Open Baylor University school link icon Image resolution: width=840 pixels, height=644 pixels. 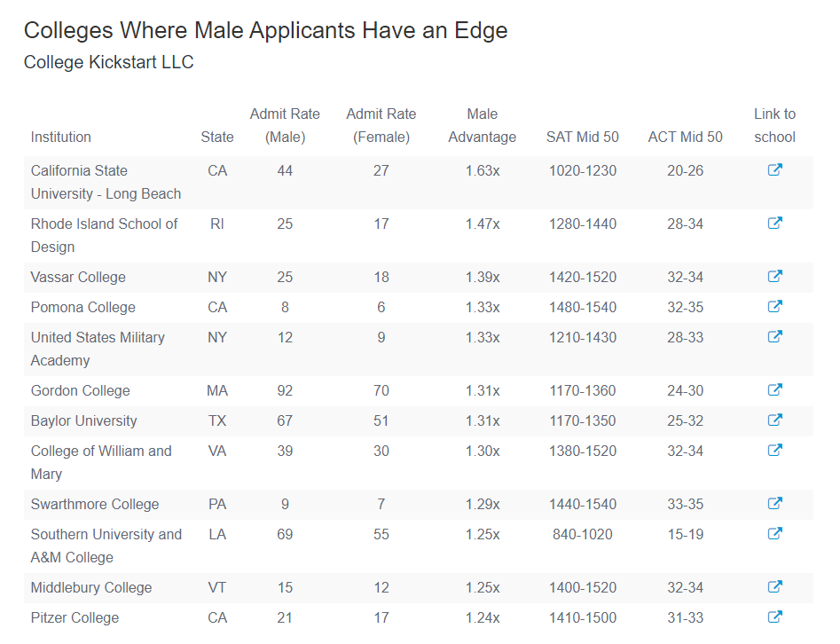774,420
